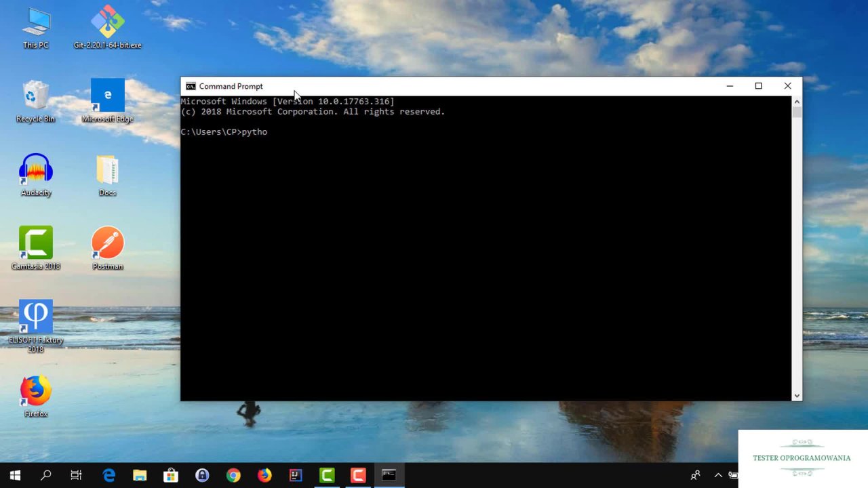Show hidden system tray icons
This screenshot has height=488, width=868.
[718, 475]
